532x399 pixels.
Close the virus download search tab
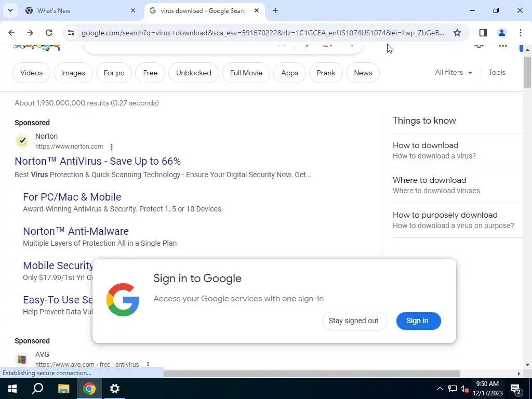tap(257, 10)
